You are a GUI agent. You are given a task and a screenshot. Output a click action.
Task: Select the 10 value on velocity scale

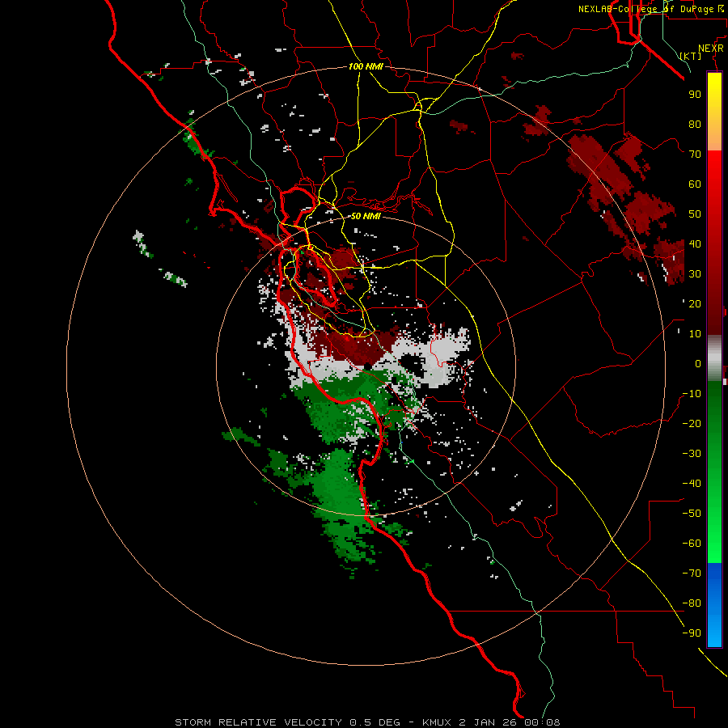[x=695, y=334]
